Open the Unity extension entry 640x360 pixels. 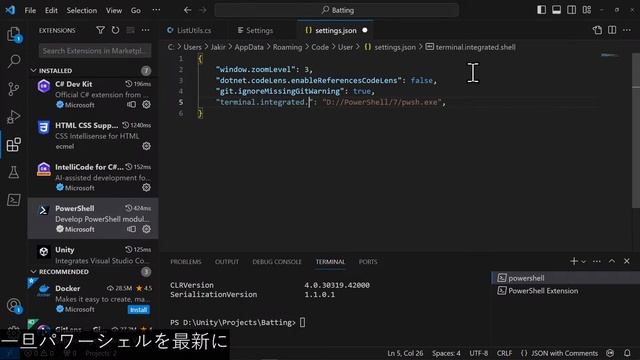click(x=93, y=253)
